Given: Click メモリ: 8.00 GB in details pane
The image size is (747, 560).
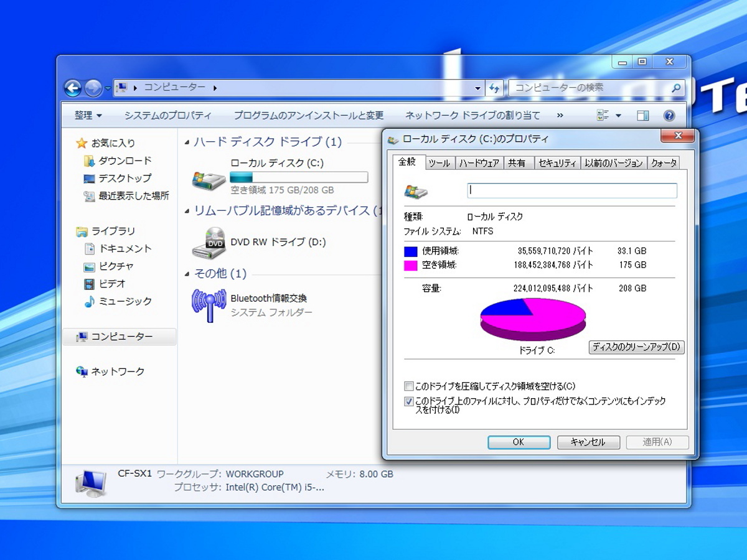Looking at the screenshot, I should [360, 474].
